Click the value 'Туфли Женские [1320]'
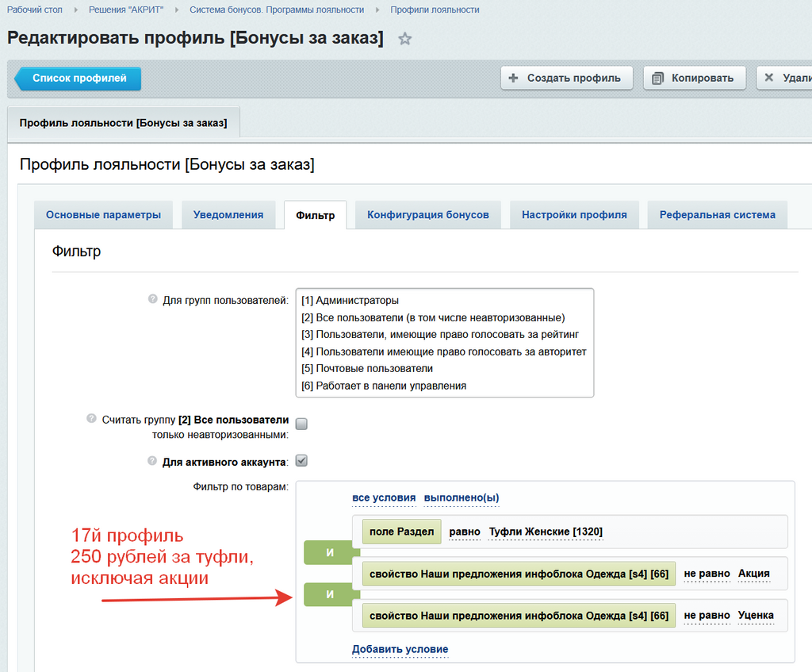Screen dimensions: 812x672 [546, 532]
